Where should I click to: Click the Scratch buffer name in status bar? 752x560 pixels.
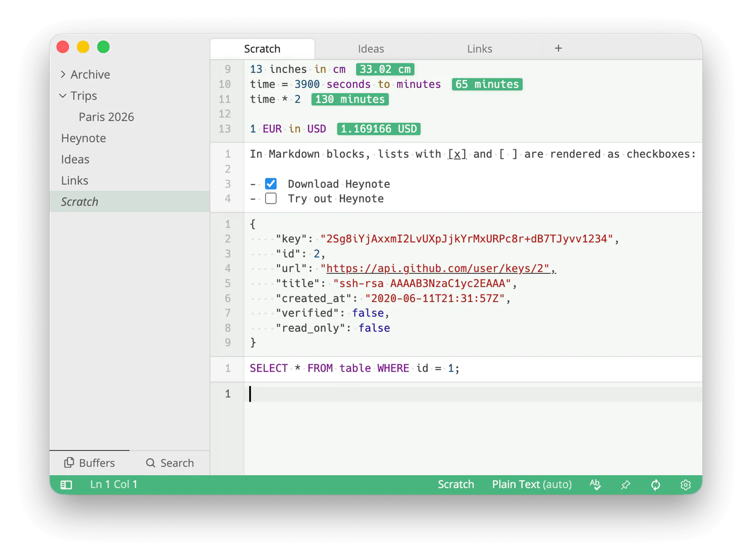tap(456, 484)
